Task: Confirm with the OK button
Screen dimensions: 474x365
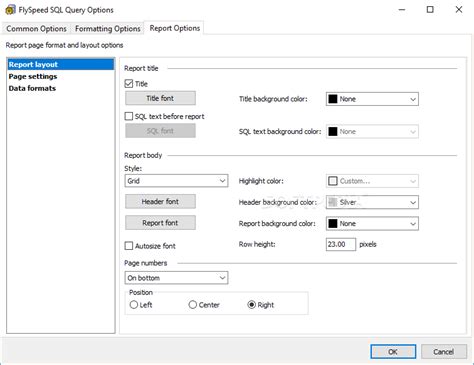Action: 393,352
